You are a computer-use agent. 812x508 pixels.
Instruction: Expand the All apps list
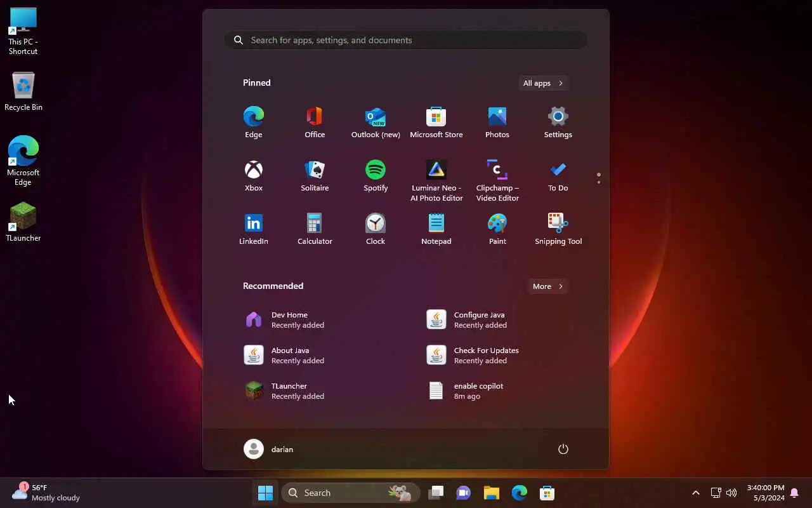pyautogui.click(x=543, y=83)
